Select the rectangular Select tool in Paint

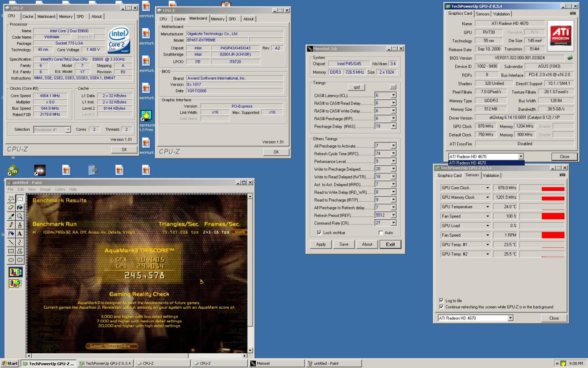coord(20,199)
